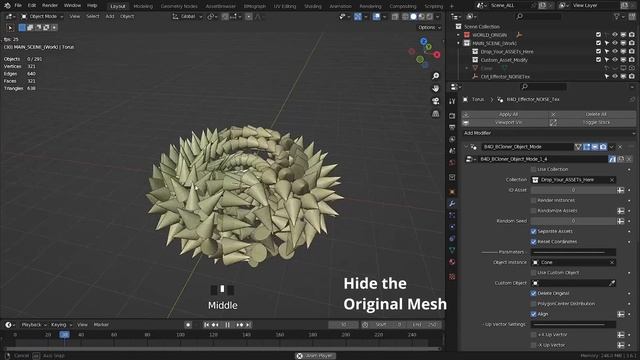This screenshot has height=360, width=640.
Task: Open the Keying dropdown in timeline
Action: (x=61, y=325)
